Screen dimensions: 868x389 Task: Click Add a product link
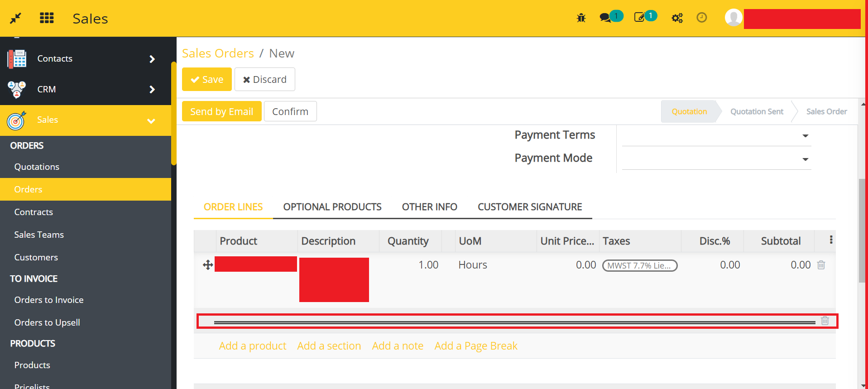click(253, 346)
